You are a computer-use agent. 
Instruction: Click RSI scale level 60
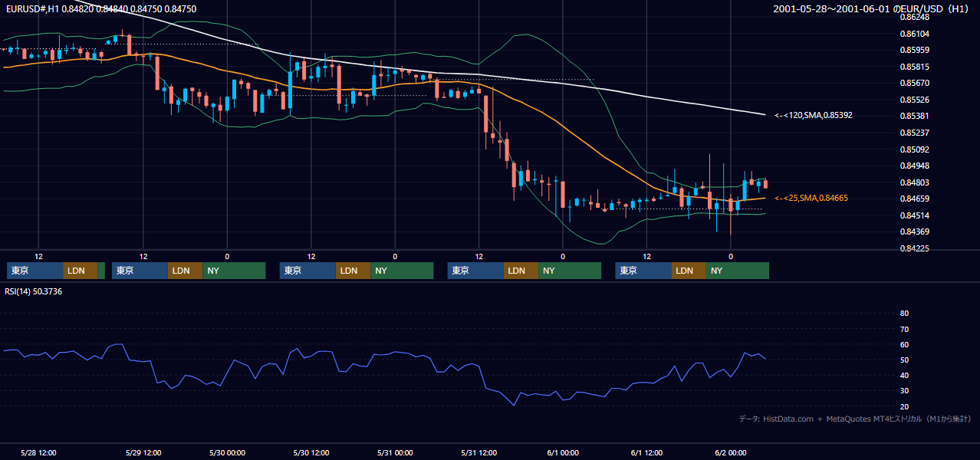point(904,344)
